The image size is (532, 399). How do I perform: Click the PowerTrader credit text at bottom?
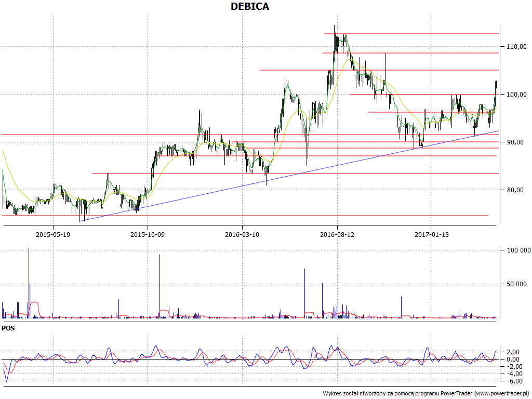tap(427, 394)
